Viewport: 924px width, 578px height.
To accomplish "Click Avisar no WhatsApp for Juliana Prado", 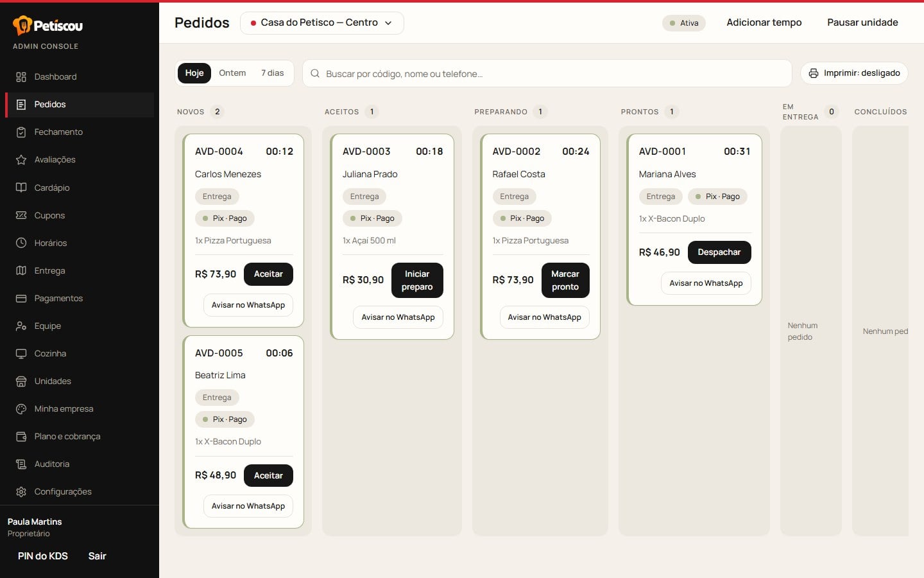I will [x=398, y=317].
